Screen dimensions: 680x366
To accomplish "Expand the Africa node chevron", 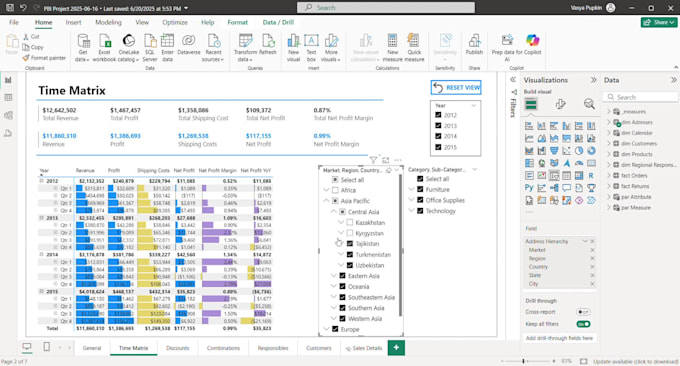I will click(x=327, y=190).
